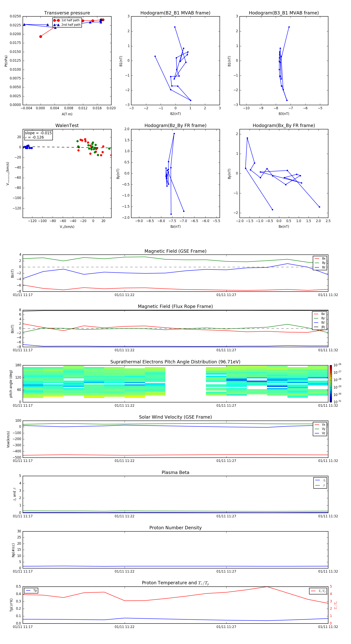The image size is (351, 644).
Task: Click the "V_A(km/s)" axis label in WalenTest
Action: pos(67,227)
